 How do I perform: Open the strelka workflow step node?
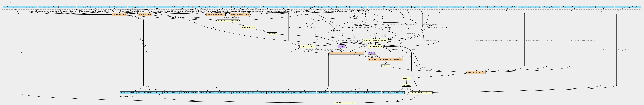point(145,15)
